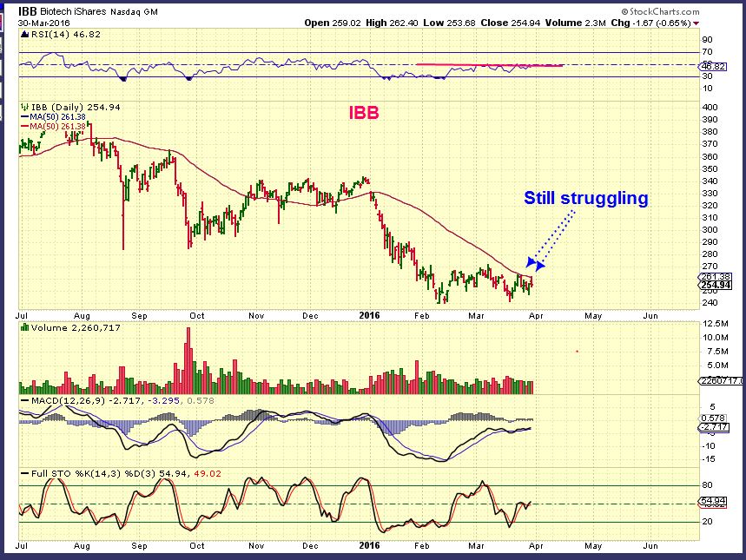Click the volume bars legend icon
This screenshot has height=560, width=746.
pyautogui.click(x=24, y=327)
